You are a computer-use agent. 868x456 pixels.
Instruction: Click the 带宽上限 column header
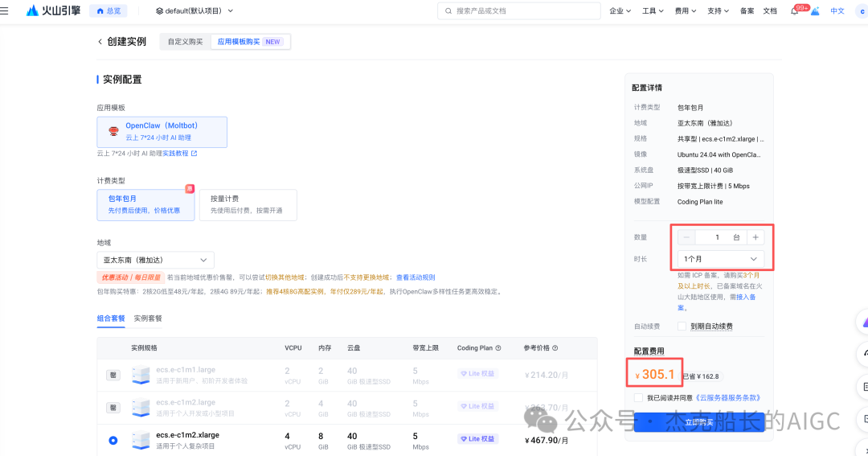click(426, 348)
